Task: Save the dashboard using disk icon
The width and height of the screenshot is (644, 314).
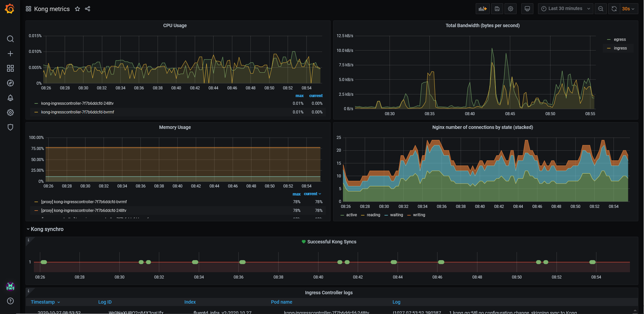Action: point(497,9)
